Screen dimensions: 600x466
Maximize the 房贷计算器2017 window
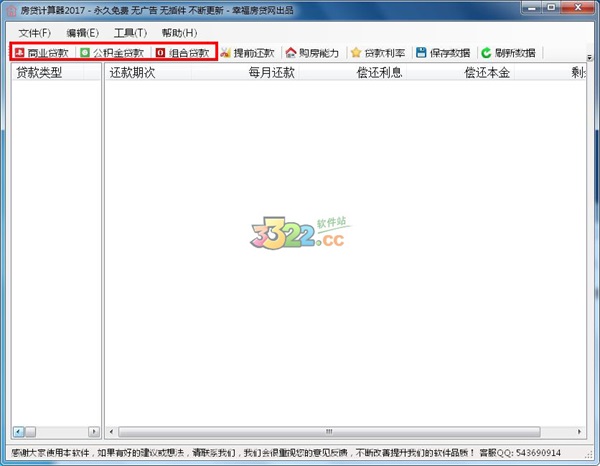coord(551,8)
